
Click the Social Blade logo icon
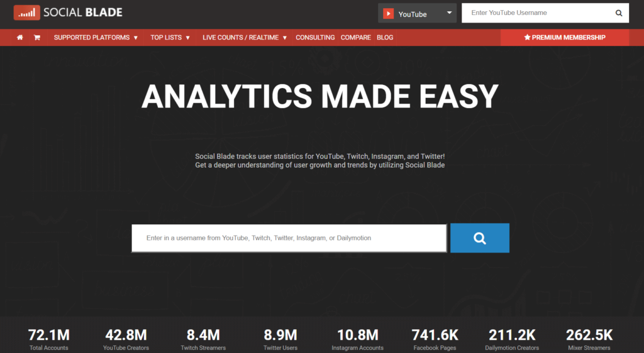pos(26,13)
